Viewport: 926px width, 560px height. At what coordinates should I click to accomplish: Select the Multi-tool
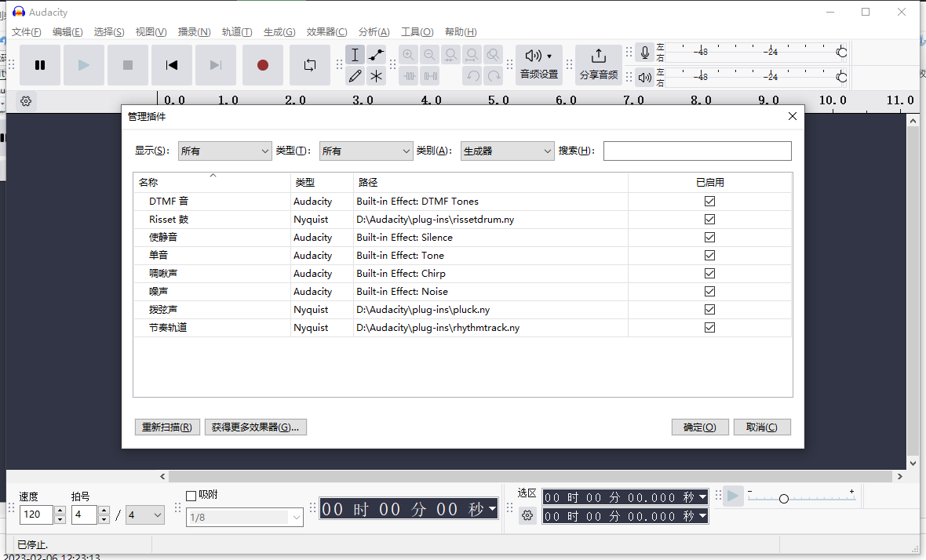point(376,75)
